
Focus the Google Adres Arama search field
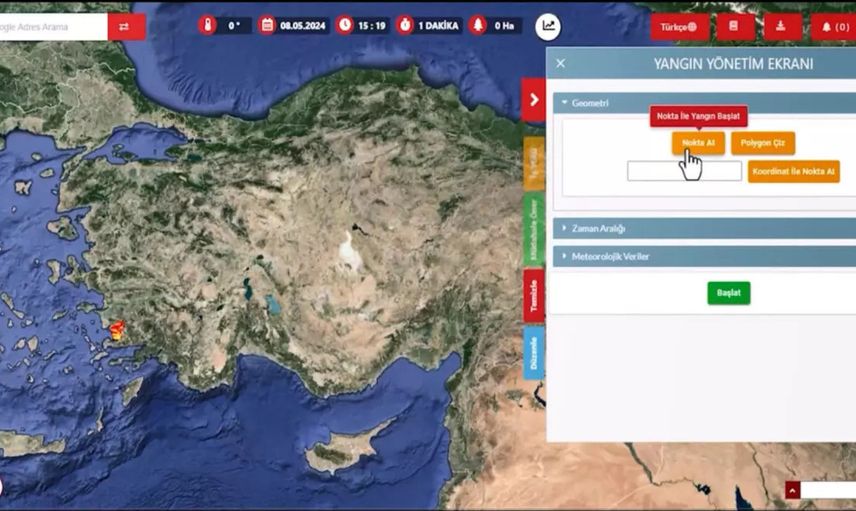coord(54,27)
